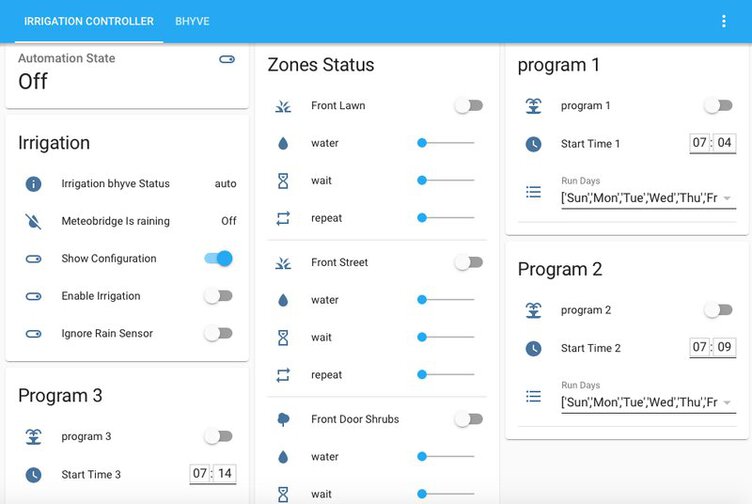Toggle the Ignore Rain Sensor switch
This screenshot has height=504, width=752.
click(218, 334)
